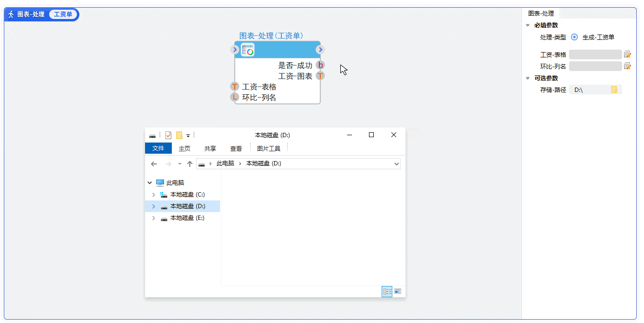Click the chart-table icon on the node
Image resolution: width=644 pixels, height=323 pixels.
coord(248,50)
